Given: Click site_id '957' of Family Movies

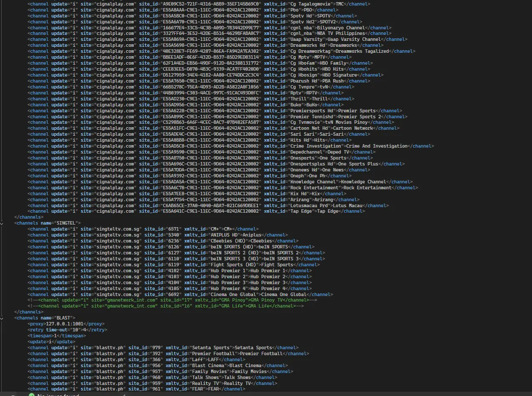Looking at the screenshot, I should (x=156, y=371).
